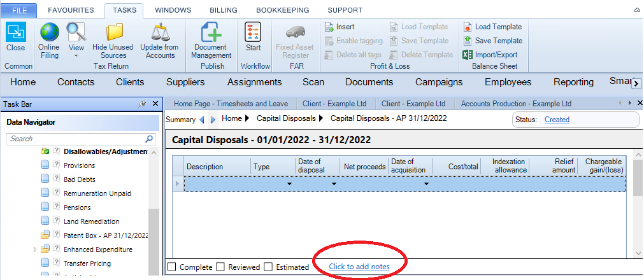Screen dimensions: 644x280
Task: Click Import/Export Excel icon
Action: tap(468, 55)
